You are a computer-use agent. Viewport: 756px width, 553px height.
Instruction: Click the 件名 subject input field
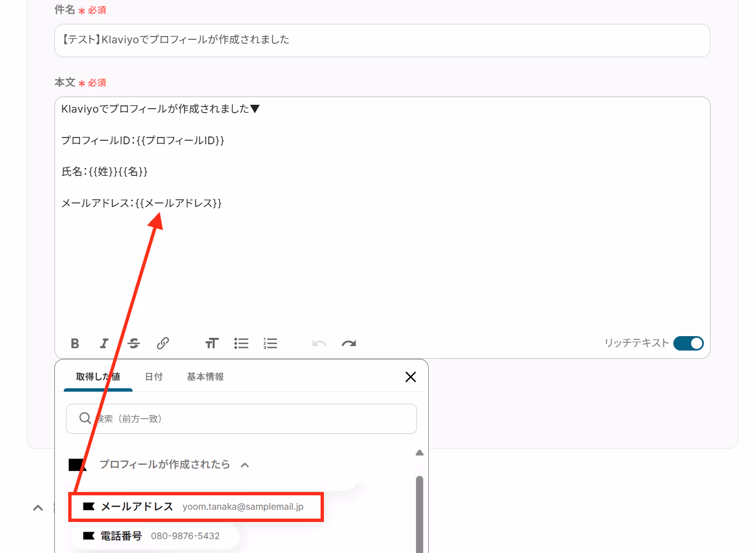[382, 40]
